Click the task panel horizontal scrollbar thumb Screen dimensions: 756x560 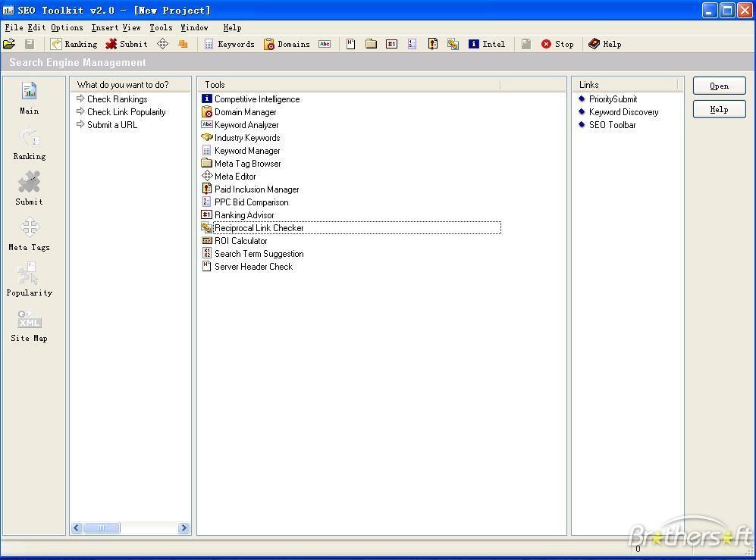pos(102,527)
